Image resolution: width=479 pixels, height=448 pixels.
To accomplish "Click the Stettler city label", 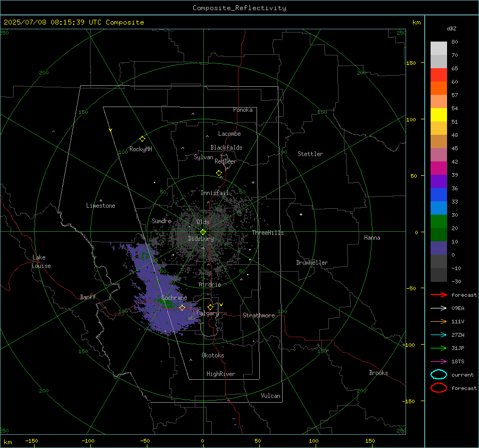I will 310,154.
